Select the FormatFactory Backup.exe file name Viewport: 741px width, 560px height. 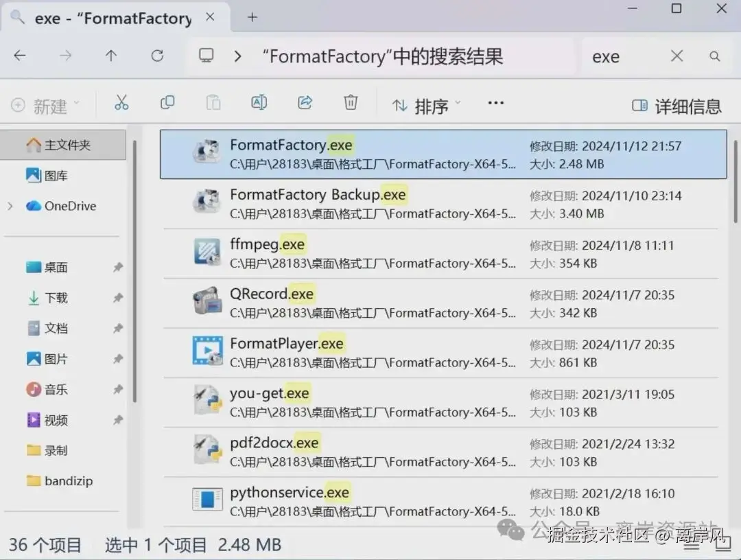(318, 194)
